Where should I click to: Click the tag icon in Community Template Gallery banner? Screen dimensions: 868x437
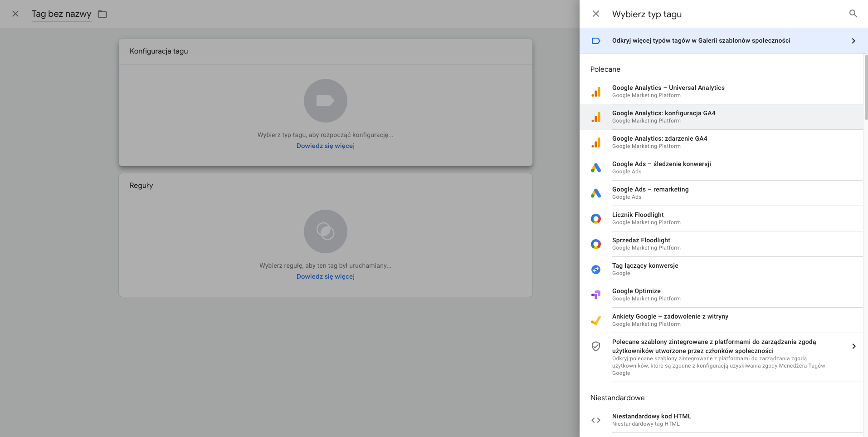[596, 41]
